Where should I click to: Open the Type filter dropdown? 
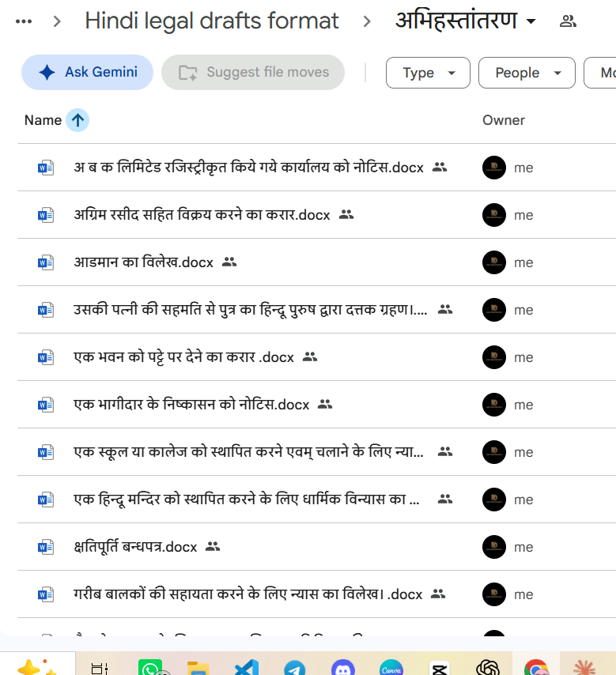pyautogui.click(x=428, y=73)
